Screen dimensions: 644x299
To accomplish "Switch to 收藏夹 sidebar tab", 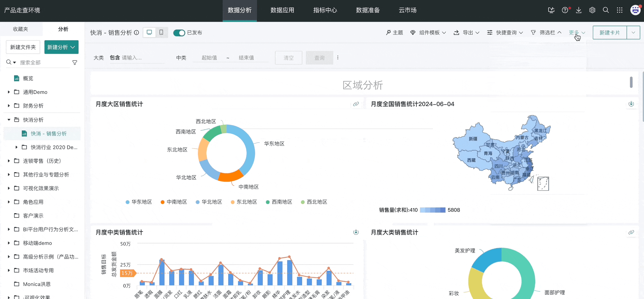I will pos(21,29).
